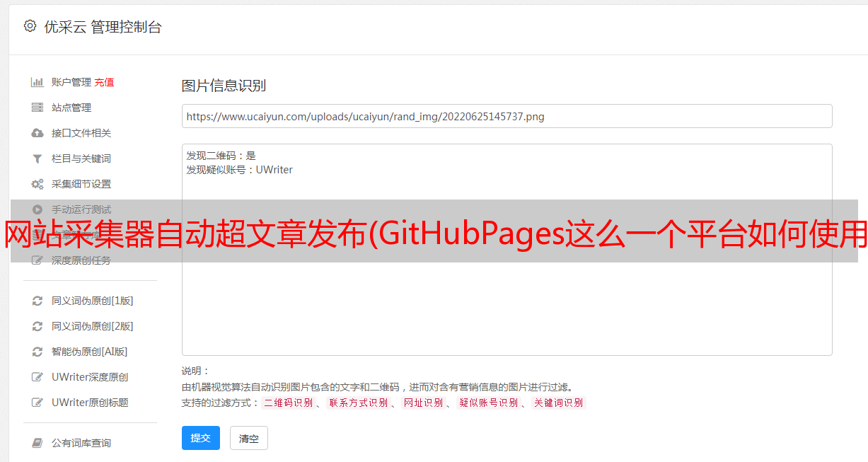Click the cloud upload icon for 接口文件相关
The width and height of the screenshot is (868, 462).
tap(37, 133)
